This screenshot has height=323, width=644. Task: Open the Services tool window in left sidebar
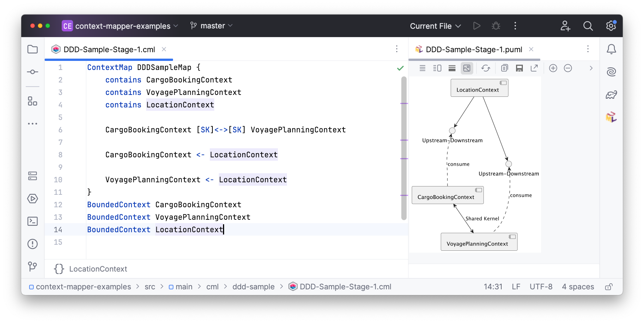[x=33, y=176]
